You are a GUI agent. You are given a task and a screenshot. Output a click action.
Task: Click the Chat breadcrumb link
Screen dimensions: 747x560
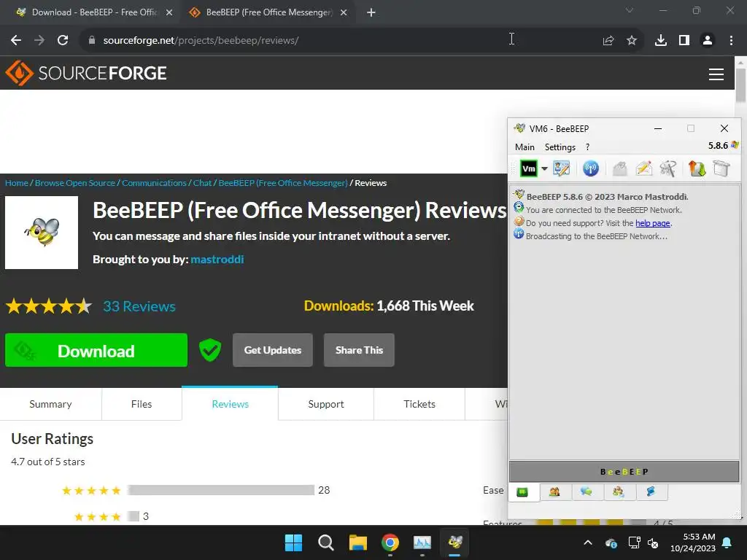[x=203, y=183]
